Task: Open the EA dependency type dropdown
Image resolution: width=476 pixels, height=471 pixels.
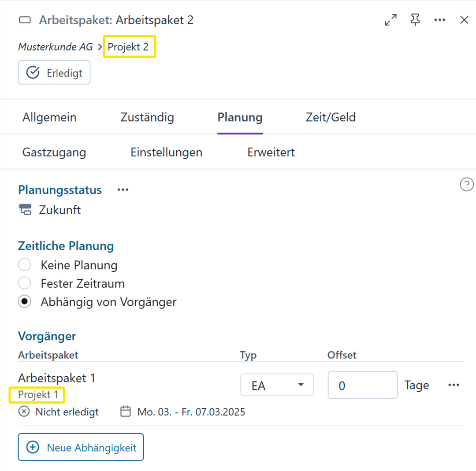Action: point(276,386)
